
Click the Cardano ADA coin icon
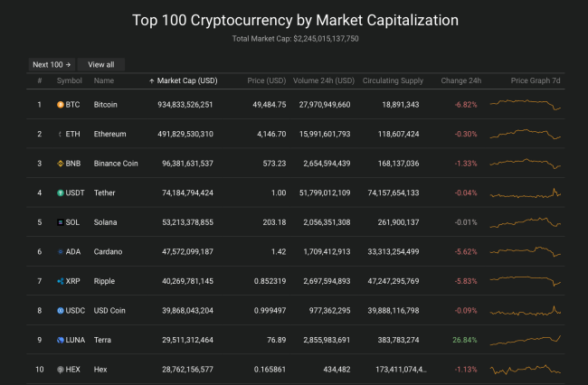(x=61, y=251)
